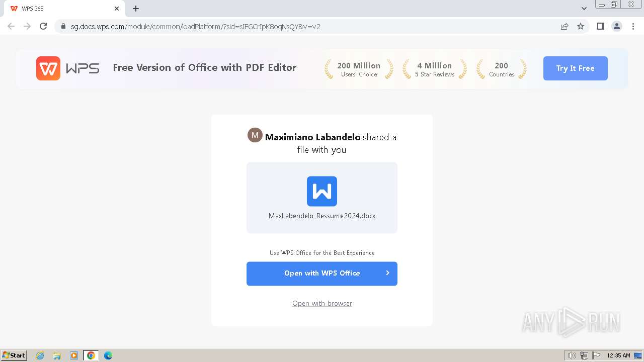Click the blue W document file icon
Screen dimensions: 644x362
(x=322, y=191)
